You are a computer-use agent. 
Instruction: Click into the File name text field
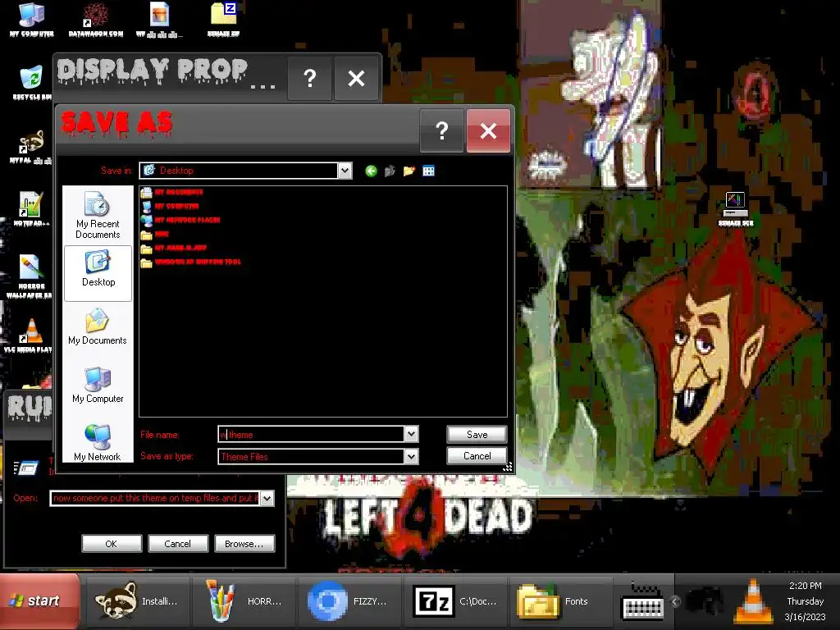coord(311,434)
